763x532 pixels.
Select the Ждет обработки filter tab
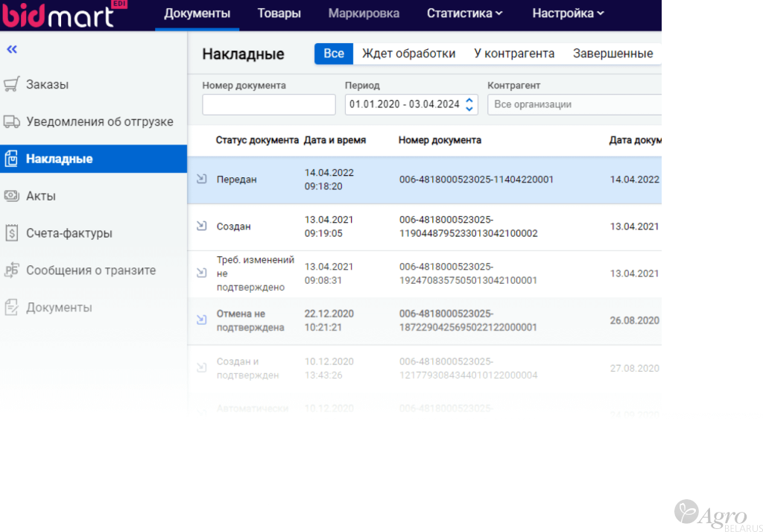click(409, 54)
